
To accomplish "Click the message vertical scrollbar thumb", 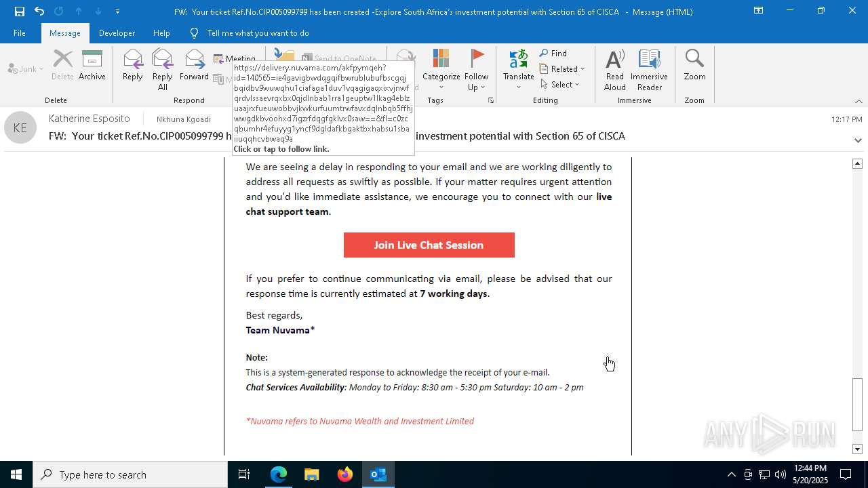I will pyautogui.click(x=857, y=404).
